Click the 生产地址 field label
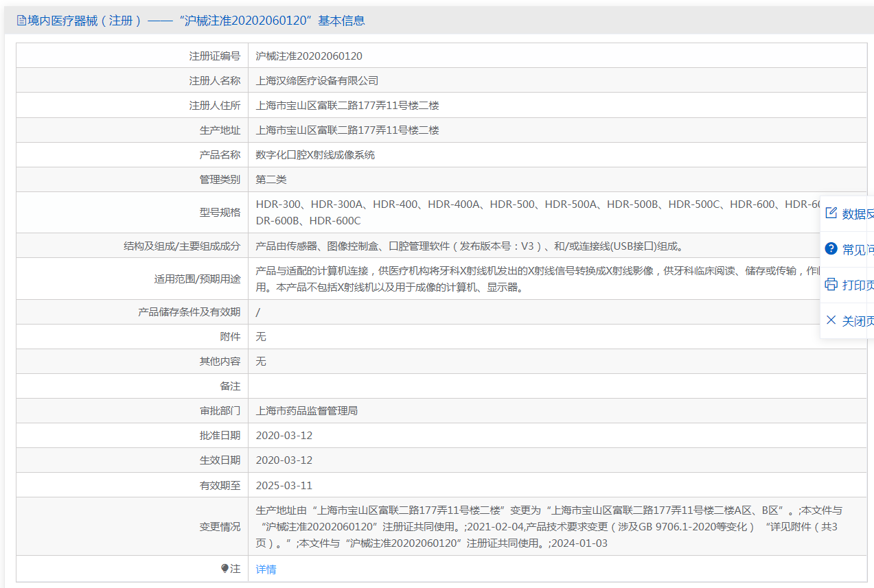 (220, 130)
